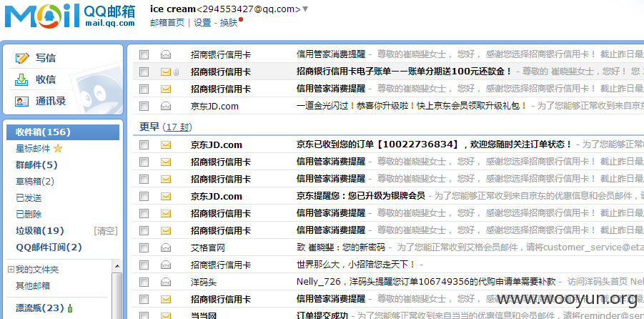Click the red notification dot beside 换肤
The width and height of the screenshot is (644, 319).
(x=241, y=19)
